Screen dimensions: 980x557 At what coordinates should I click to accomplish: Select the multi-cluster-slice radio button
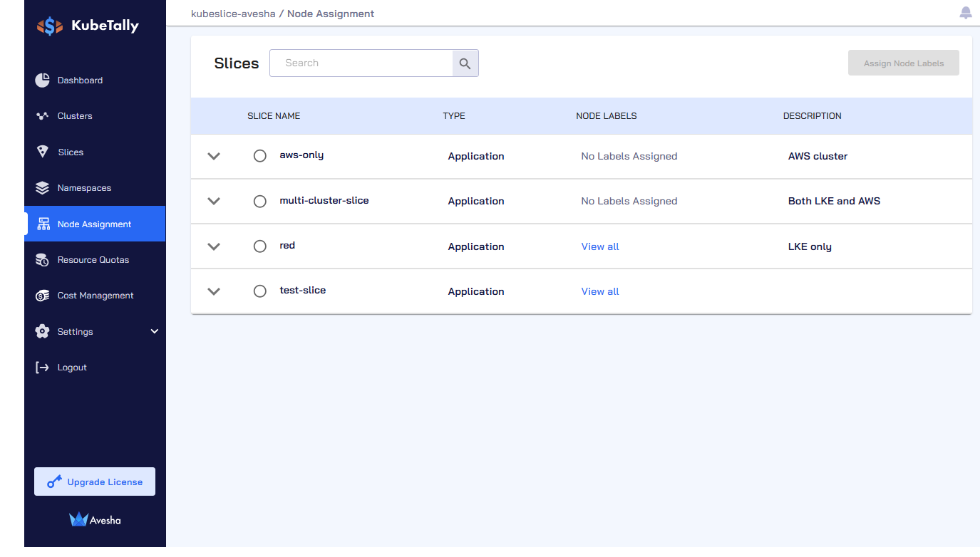pyautogui.click(x=260, y=201)
